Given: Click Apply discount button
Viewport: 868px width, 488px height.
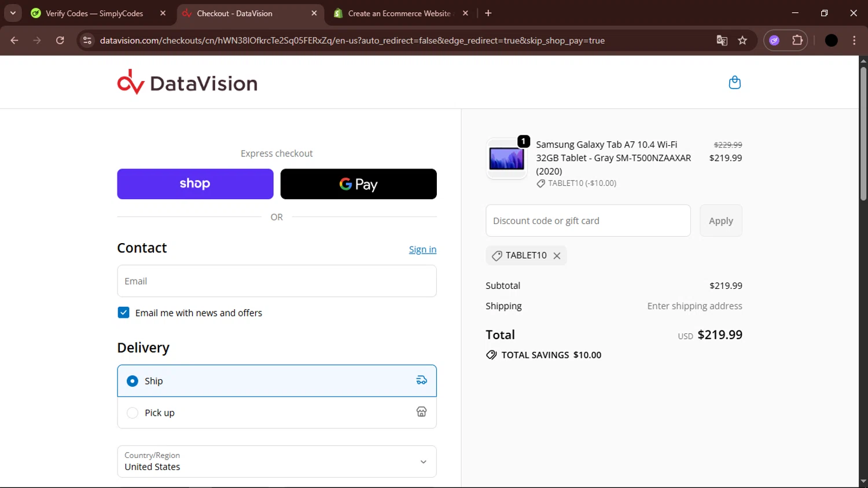Looking at the screenshot, I should (x=720, y=221).
